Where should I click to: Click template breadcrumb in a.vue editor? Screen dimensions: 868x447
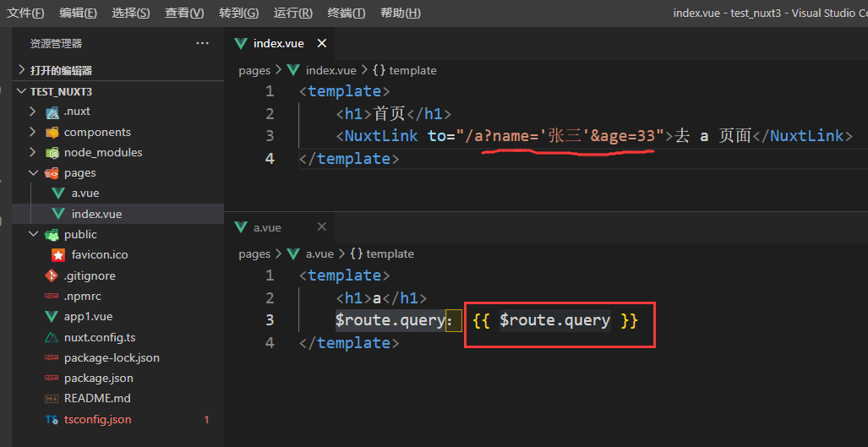[x=390, y=254]
